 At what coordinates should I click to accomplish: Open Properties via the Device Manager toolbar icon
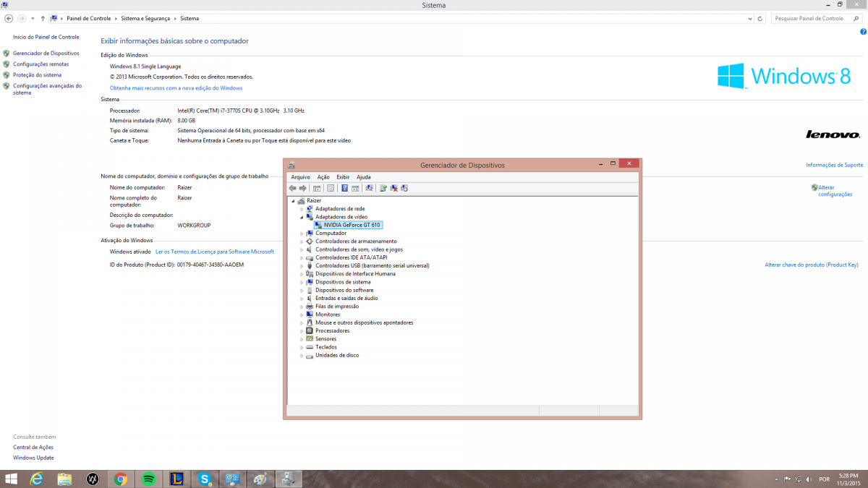coord(331,188)
